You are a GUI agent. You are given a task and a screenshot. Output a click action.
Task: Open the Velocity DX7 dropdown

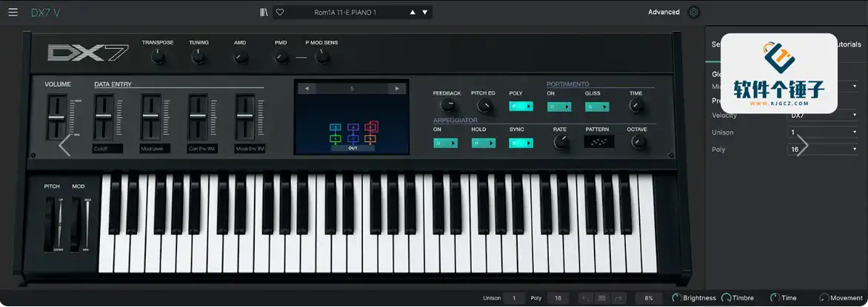pyautogui.click(x=823, y=115)
